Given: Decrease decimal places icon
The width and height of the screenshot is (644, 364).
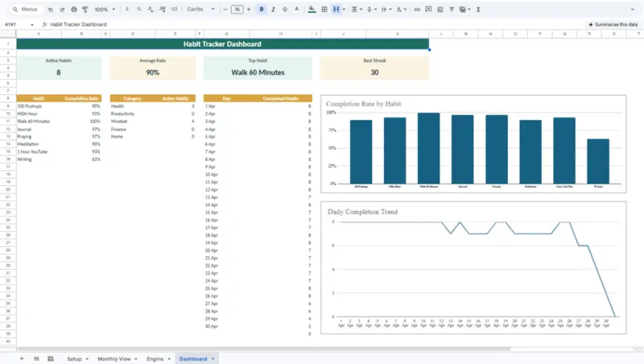Looking at the screenshot, I should [x=151, y=10].
